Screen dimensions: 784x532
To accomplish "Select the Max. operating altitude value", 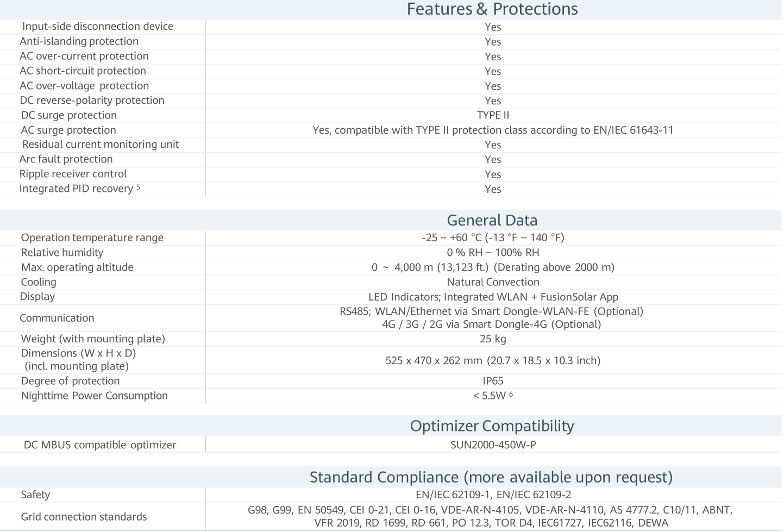I will 493,267.
